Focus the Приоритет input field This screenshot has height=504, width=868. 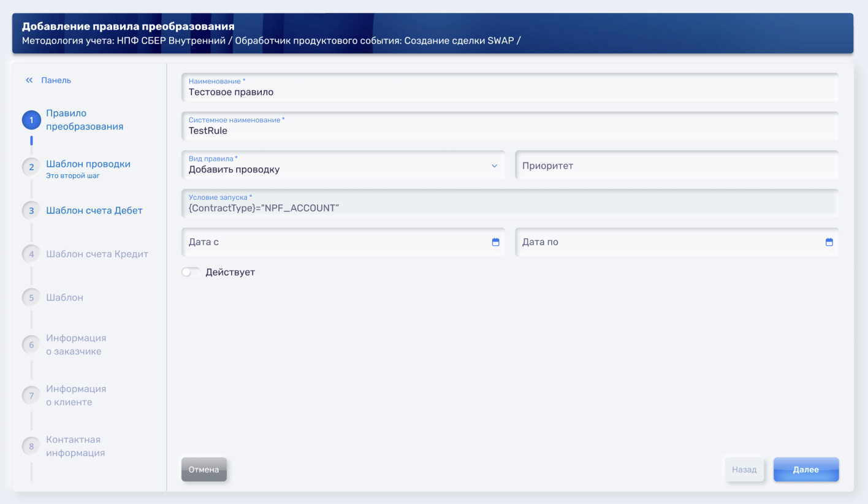tap(677, 166)
